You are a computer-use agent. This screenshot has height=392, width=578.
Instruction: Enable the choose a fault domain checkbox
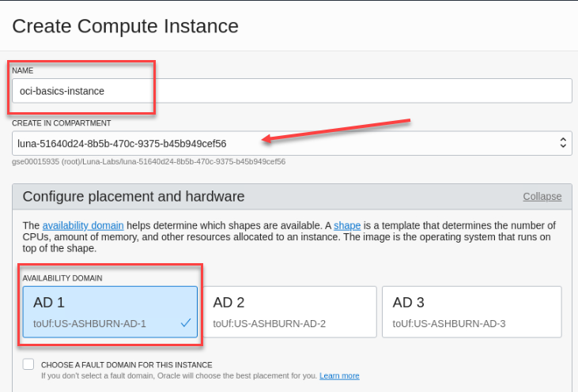[x=28, y=364]
